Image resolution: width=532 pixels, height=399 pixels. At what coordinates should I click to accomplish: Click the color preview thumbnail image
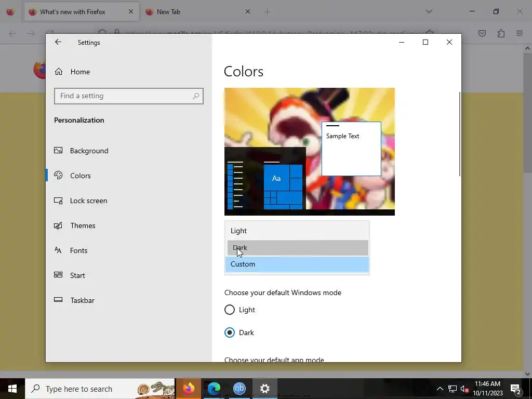[x=310, y=152]
